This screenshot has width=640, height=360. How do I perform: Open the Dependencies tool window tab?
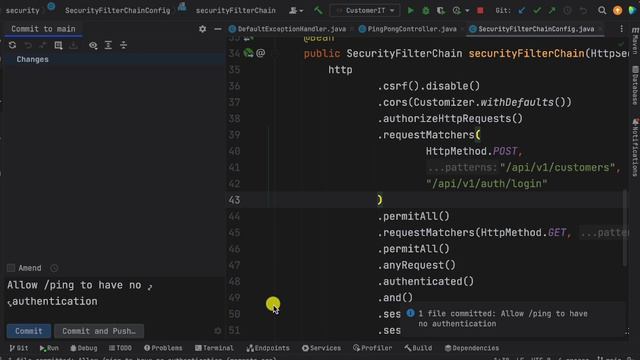click(x=472, y=348)
